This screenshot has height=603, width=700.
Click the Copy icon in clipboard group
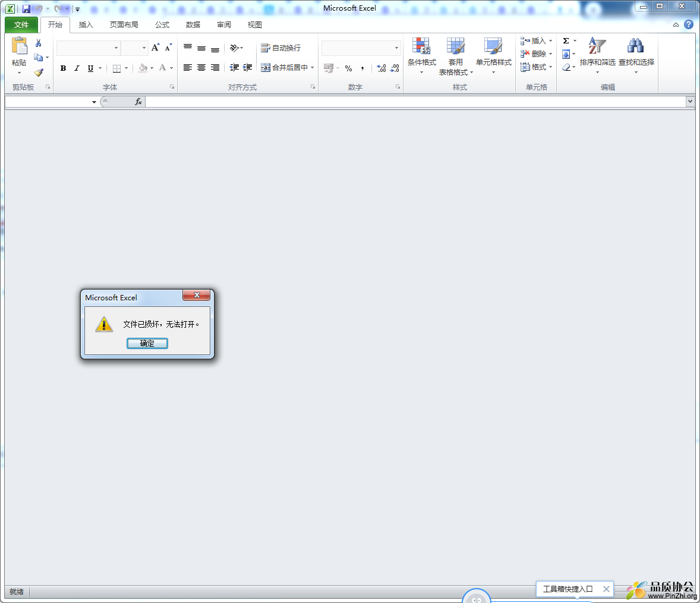[39, 58]
